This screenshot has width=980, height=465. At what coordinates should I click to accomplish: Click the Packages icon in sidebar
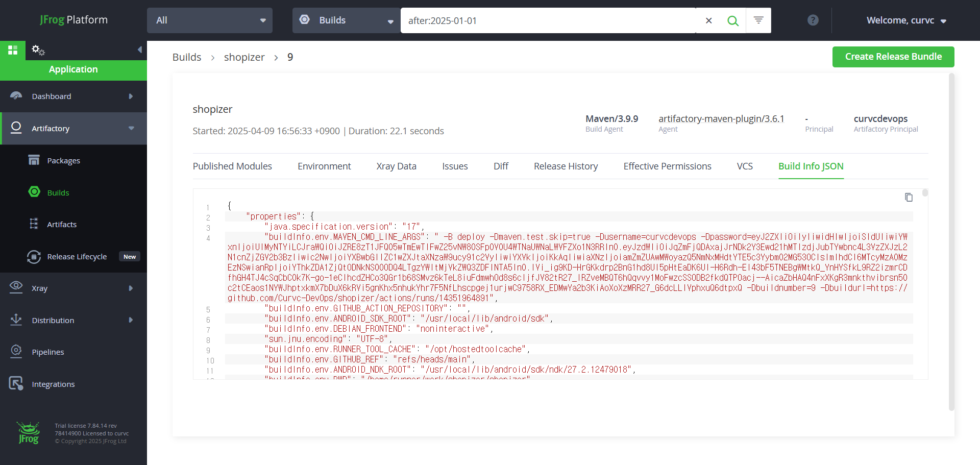[x=34, y=160]
